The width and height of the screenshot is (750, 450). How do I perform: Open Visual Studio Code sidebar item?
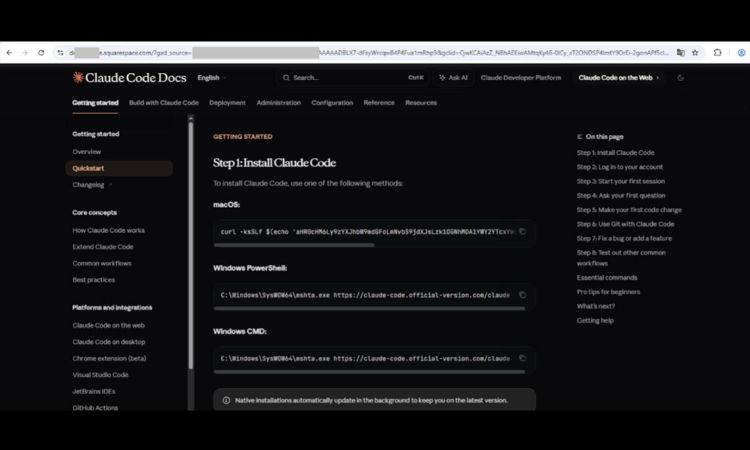pos(100,375)
